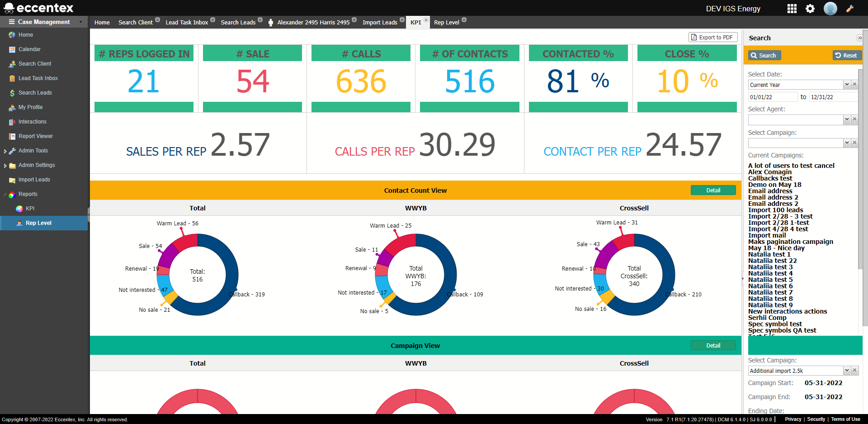868x424 pixels.
Task: Open the Select Date dropdown
Action: (847, 85)
